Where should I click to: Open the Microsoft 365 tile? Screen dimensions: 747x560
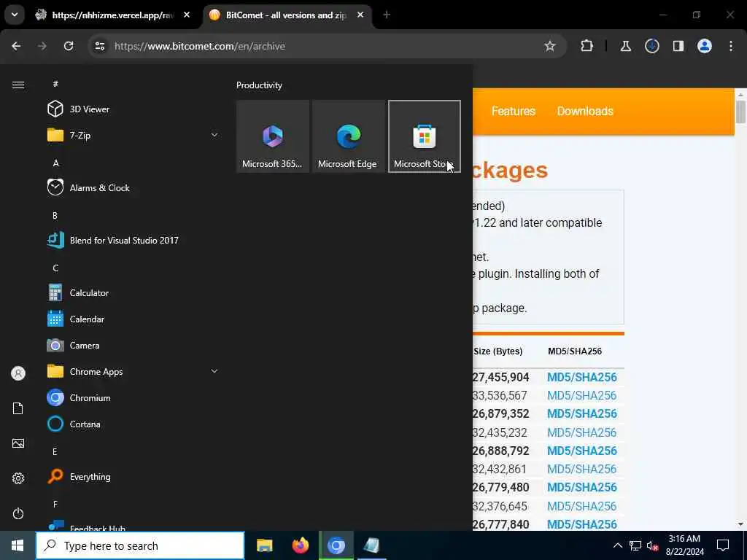[x=273, y=136]
